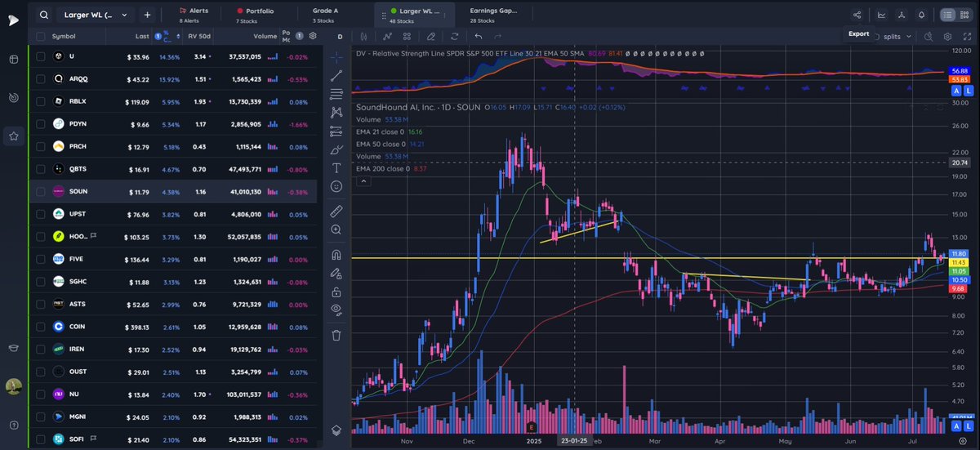Screen dimensions: 980x450
Task: Open the favorites star in left sidebar
Action: [14, 136]
